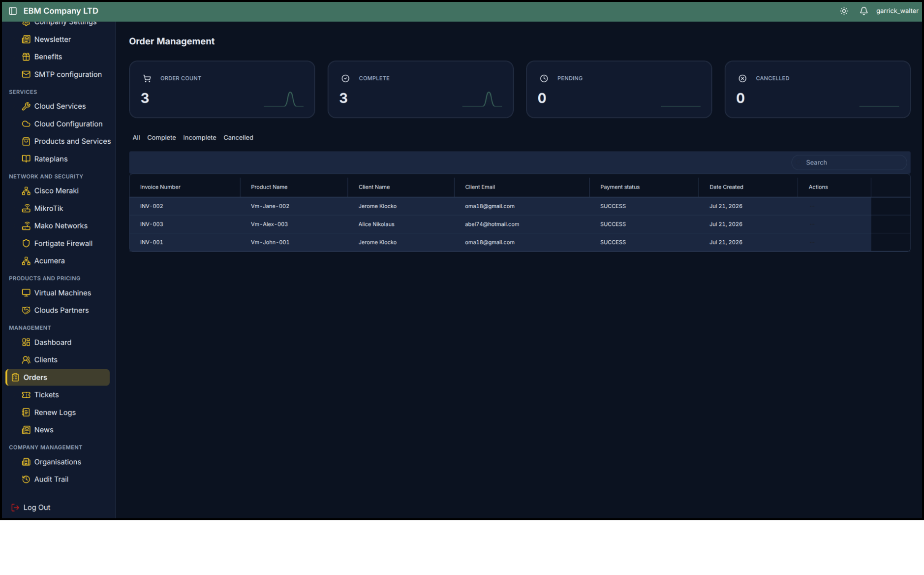Click the MikroTik router icon
Screen dimensions: 924x575
tap(26, 208)
